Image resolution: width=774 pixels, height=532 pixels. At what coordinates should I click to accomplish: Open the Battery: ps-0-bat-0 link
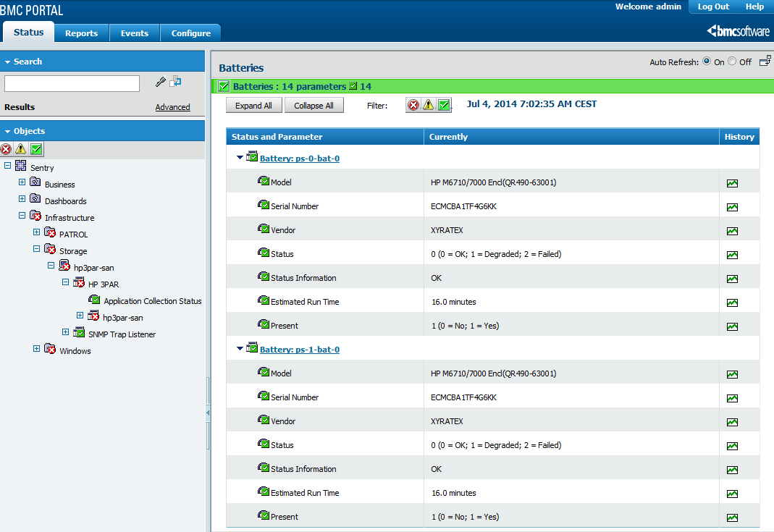300,159
